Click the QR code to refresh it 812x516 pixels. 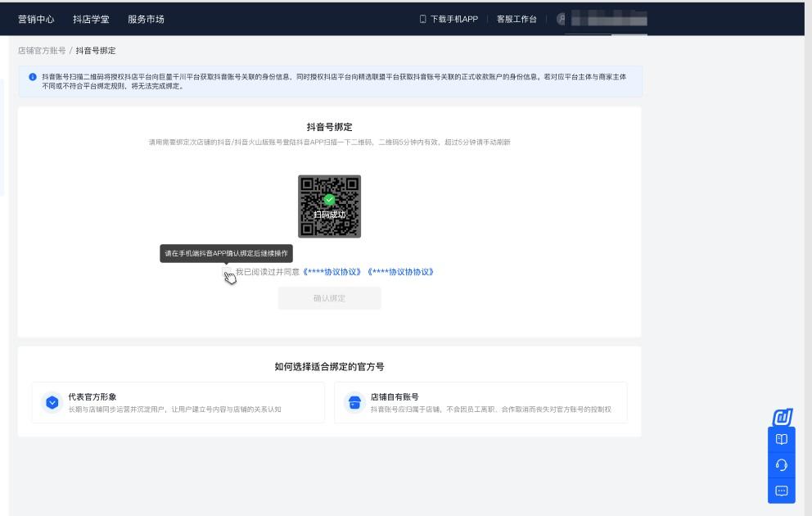330,206
